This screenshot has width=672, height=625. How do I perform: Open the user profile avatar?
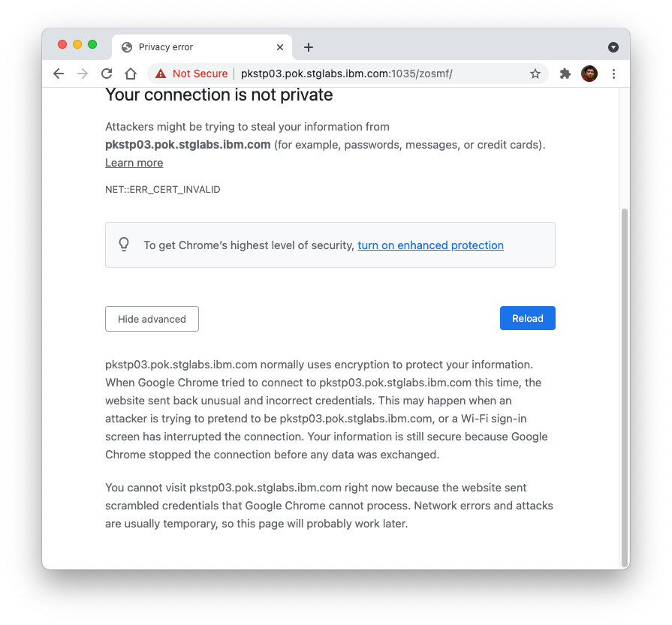[x=589, y=74]
